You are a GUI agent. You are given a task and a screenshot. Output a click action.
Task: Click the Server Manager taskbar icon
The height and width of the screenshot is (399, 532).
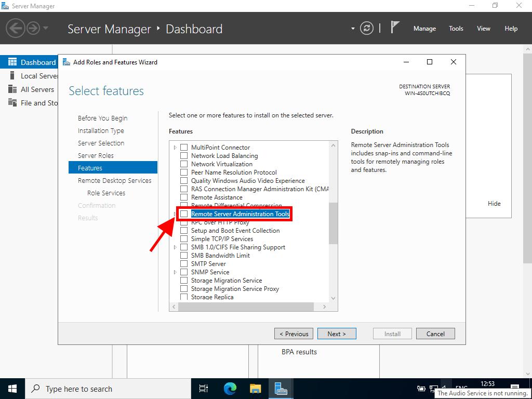point(281,388)
